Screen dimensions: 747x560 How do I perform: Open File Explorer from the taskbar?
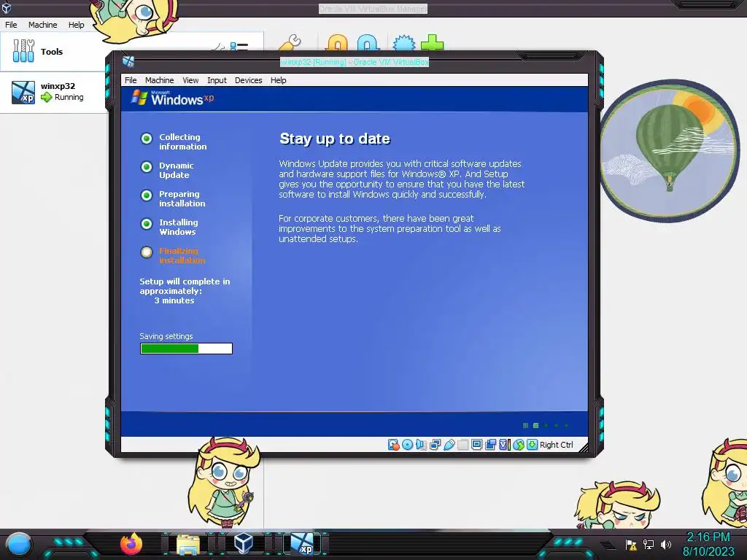coord(188,544)
